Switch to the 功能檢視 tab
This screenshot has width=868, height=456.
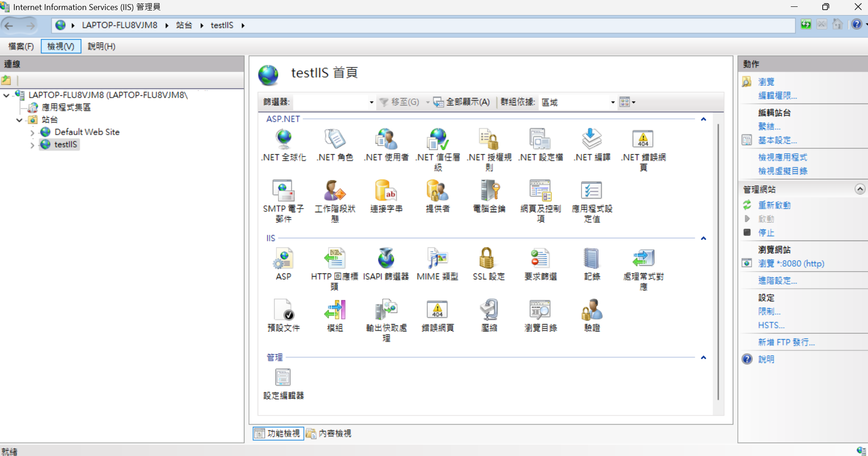[278, 433]
